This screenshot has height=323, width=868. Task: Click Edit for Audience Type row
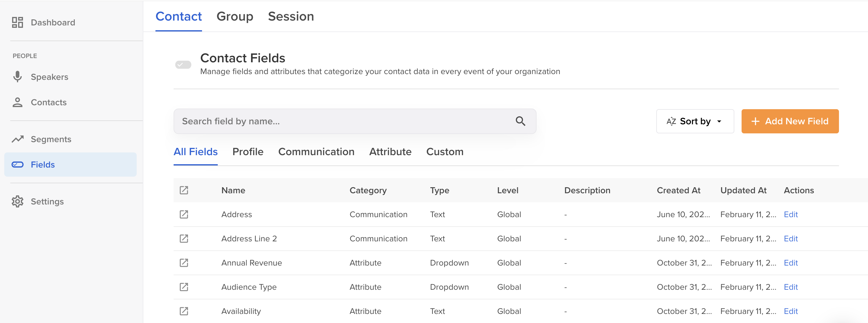[791, 287]
